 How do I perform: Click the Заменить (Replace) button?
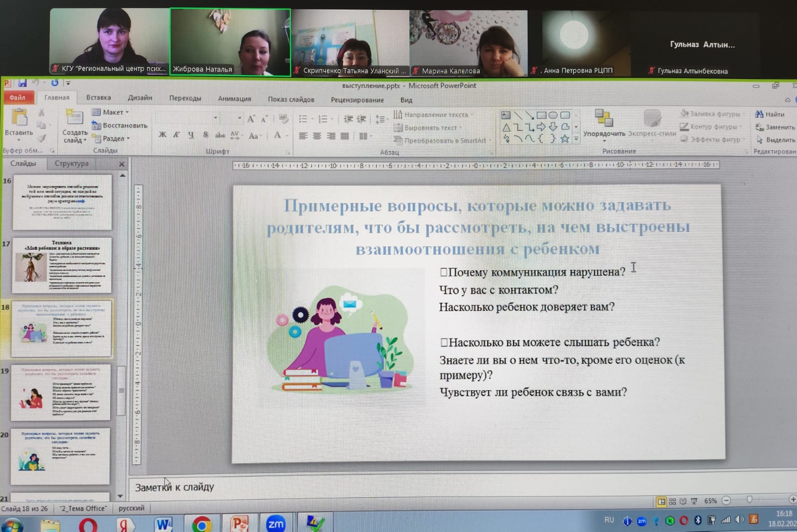click(x=775, y=127)
